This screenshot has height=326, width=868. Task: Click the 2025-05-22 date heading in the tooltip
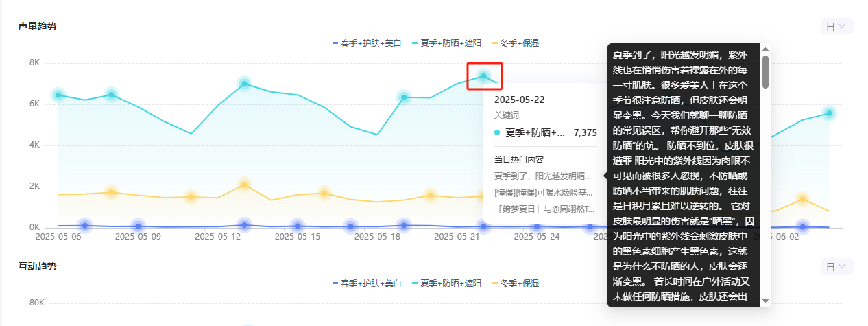point(519,100)
